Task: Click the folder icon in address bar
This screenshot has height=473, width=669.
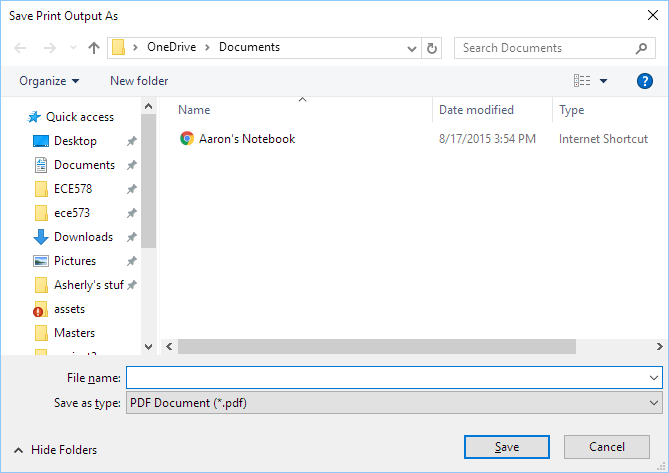Action: coord(118,47)
